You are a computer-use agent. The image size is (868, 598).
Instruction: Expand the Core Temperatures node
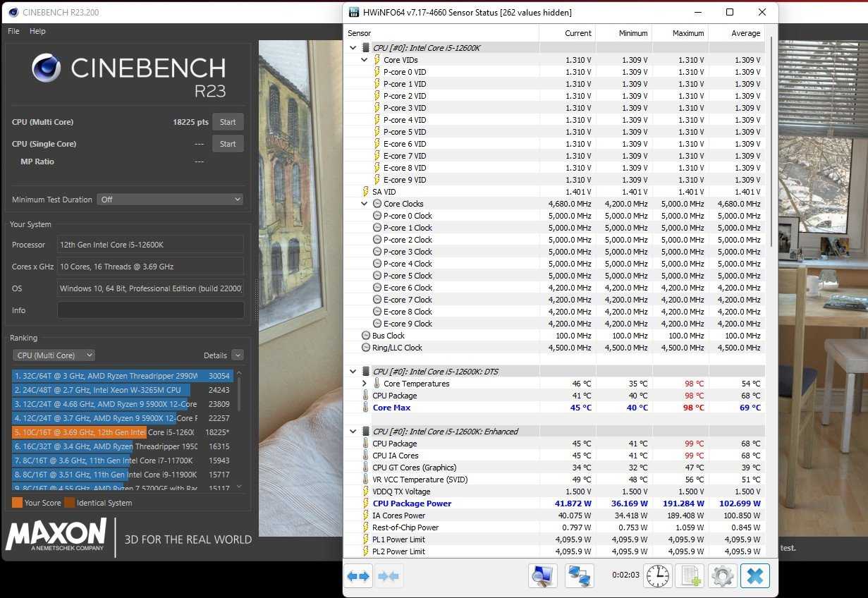click(365, 384)
